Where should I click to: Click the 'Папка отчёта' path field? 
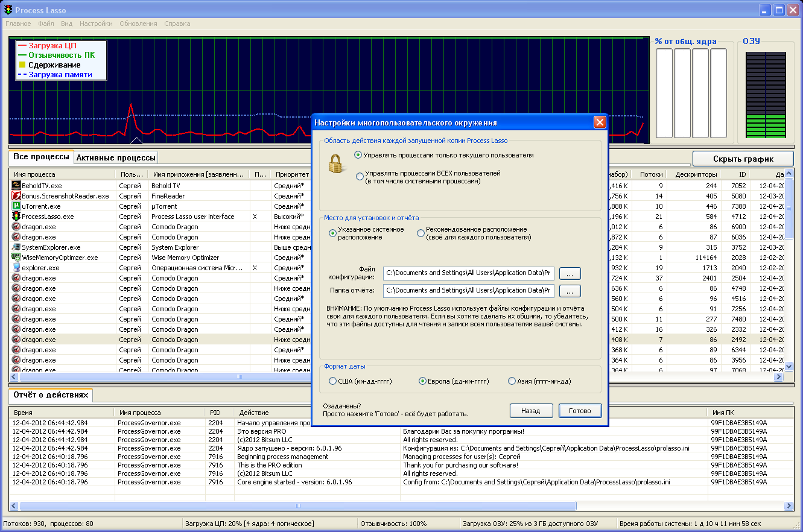(x=469, y=291)
